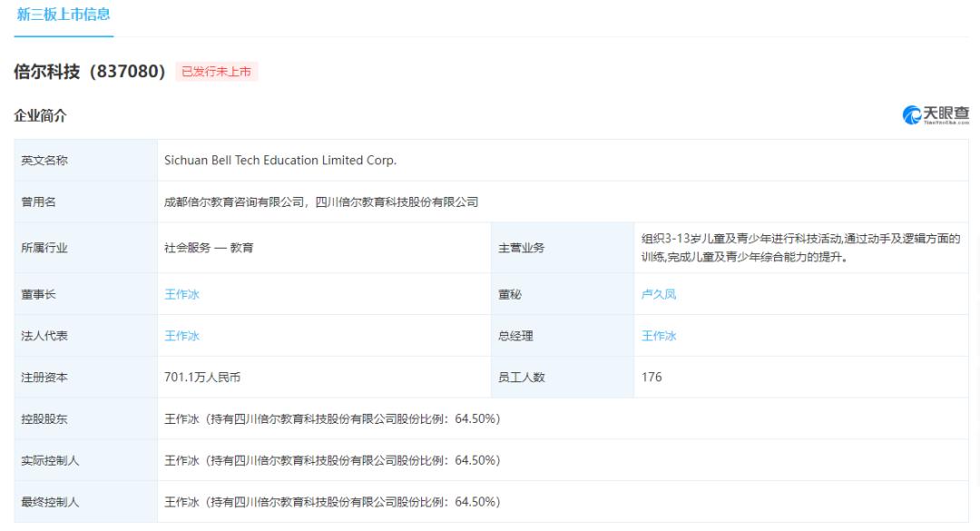The image size is (980, 531).
Task: Click the 主营业务 description text
Action: (800, 248)
